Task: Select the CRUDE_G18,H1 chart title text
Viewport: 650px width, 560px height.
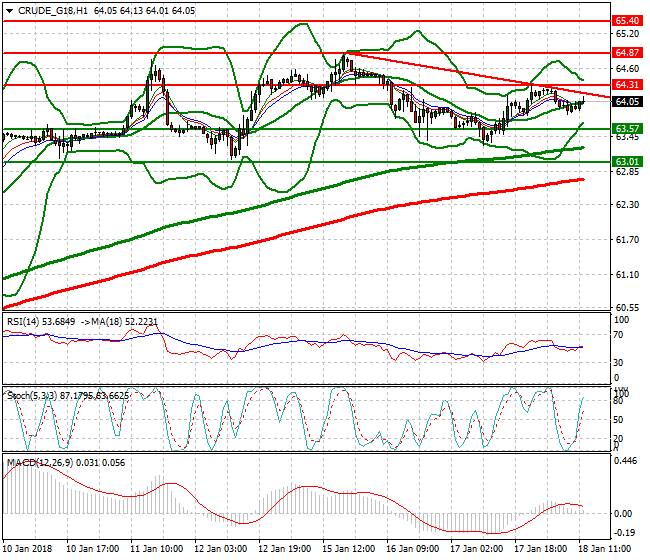Action: pos(53,11)
